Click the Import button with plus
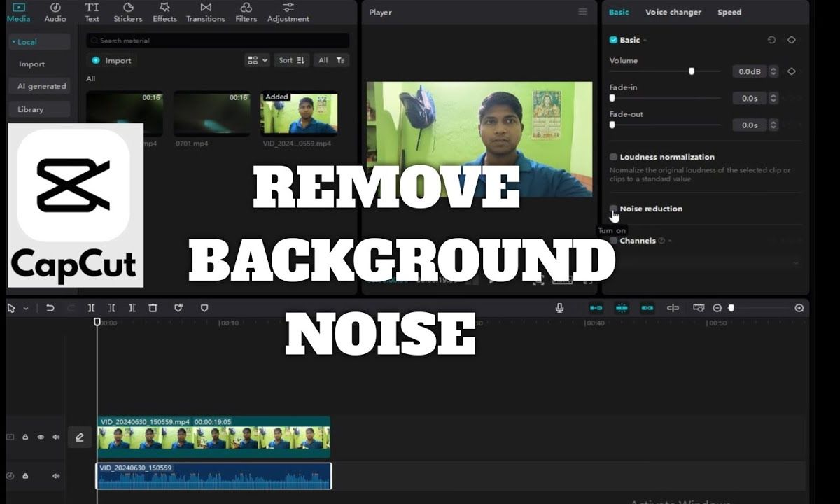 (x=112, y=60)
